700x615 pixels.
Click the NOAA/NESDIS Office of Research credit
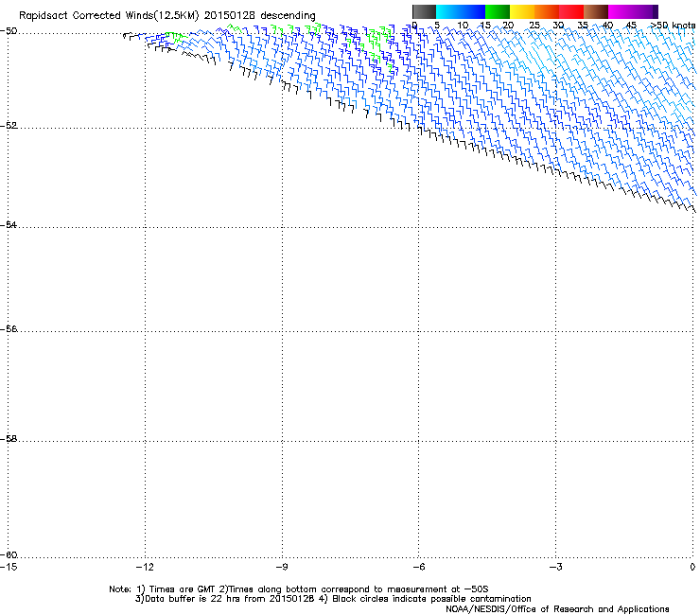[x=557, y=609]
